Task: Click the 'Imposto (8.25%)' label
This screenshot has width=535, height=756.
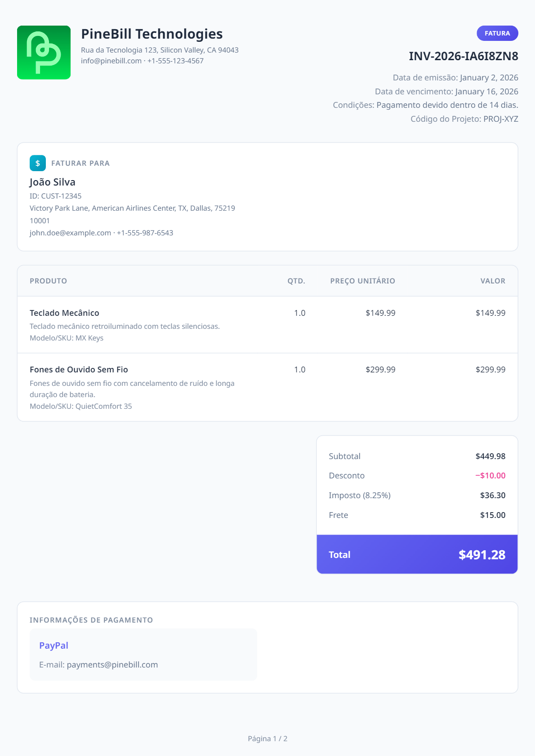Action: pos(360,495)
